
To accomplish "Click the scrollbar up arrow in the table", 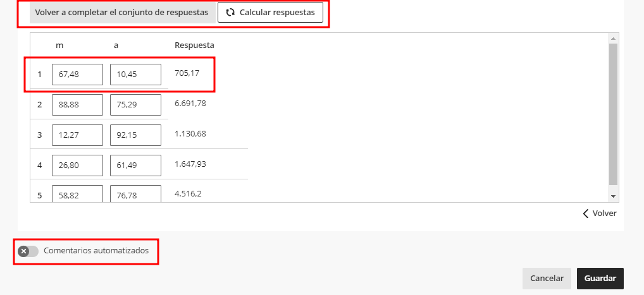I will pos(612,39).
